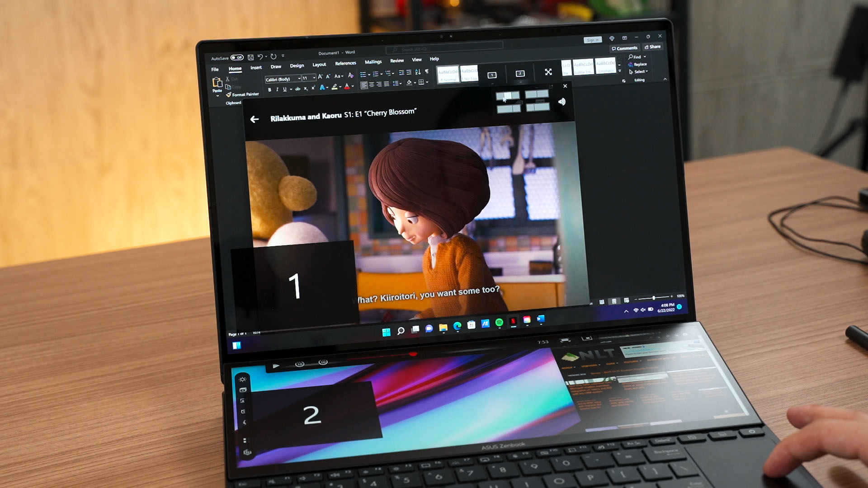Screen dimensions: 868x488
Task: Open the Change Case Aa dropdown
Action: (x=339, y=76)
